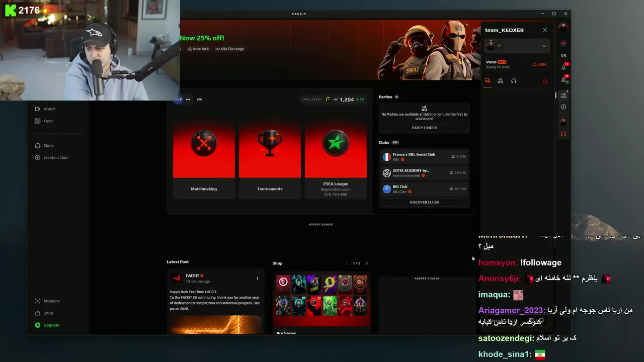Click the Create a Club plus icon
Screen dimensions: 644x362
pyautogui.click(x=38, y=157)
